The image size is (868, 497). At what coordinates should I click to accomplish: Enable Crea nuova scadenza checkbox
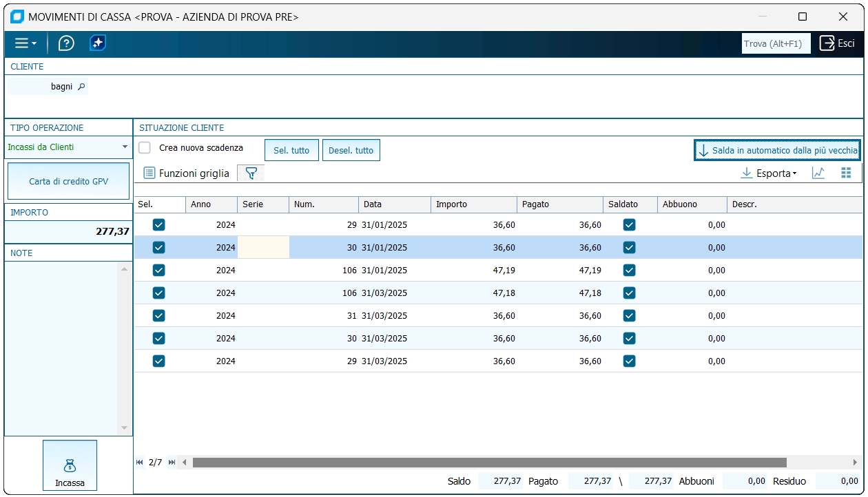click(x=145, y=148)
